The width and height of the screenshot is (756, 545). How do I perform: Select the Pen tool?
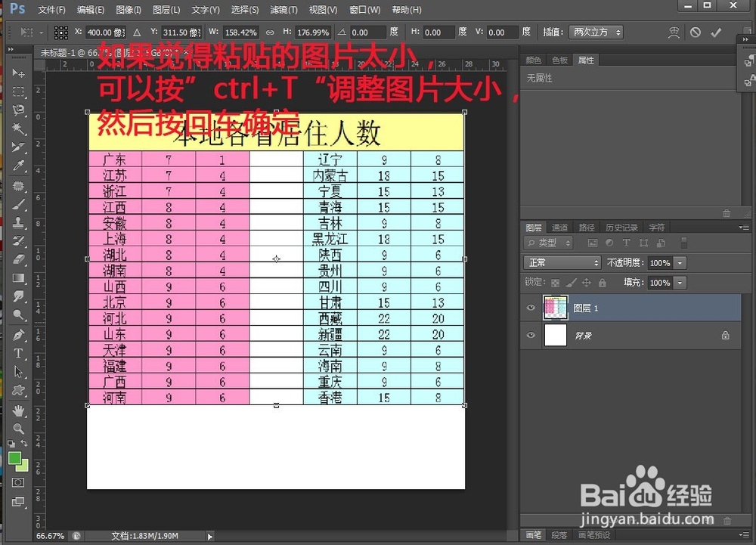(18, 335)
